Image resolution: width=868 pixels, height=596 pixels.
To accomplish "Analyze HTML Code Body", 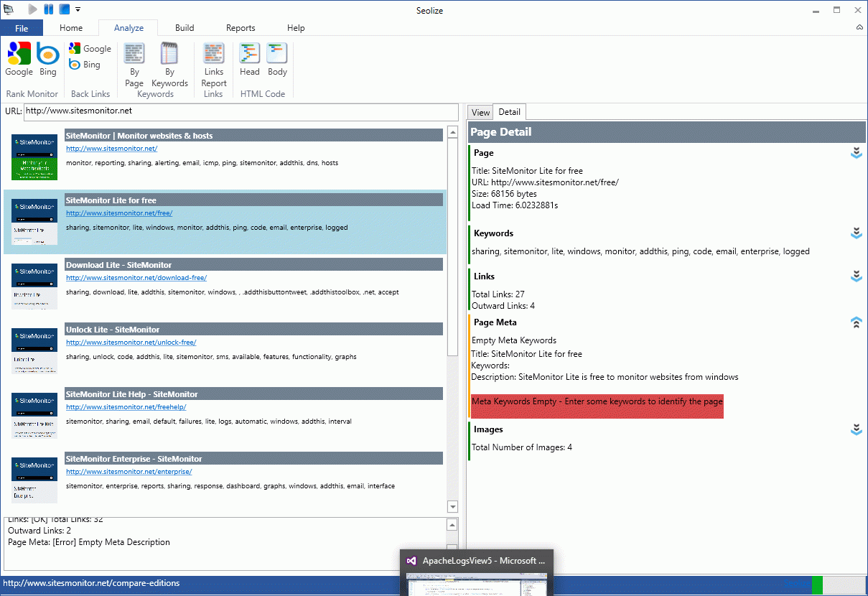I will point(277,59).
